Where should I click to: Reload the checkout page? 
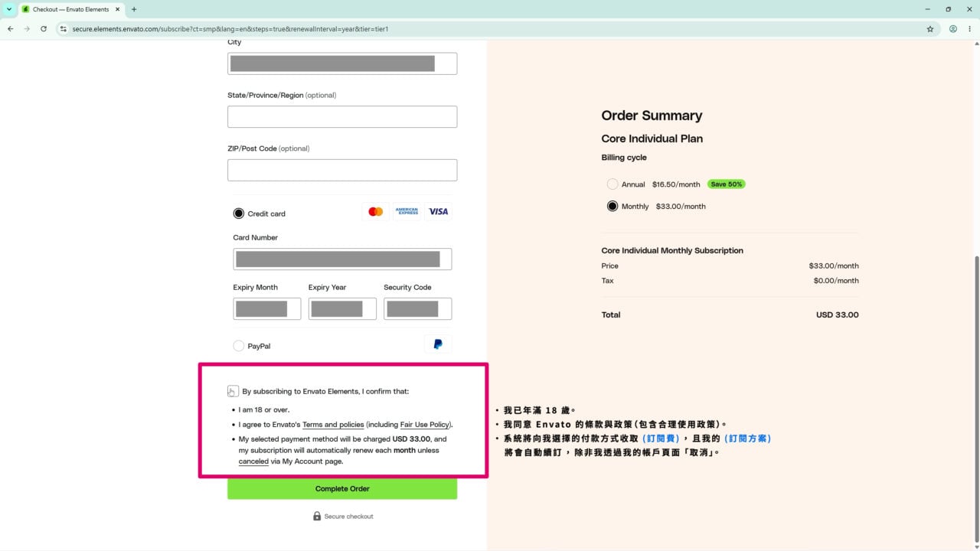tap(44, 29)
